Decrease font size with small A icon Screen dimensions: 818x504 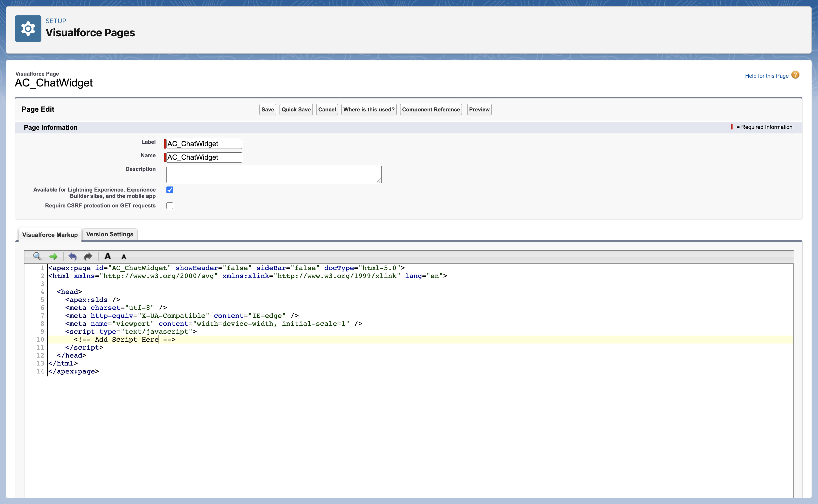coord(124,257)
